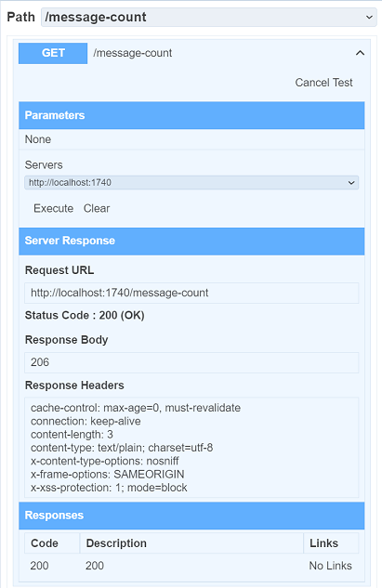Click the /message-count path text beside GET
This screenshot has height=588, width=382.
tap(133, 53)
